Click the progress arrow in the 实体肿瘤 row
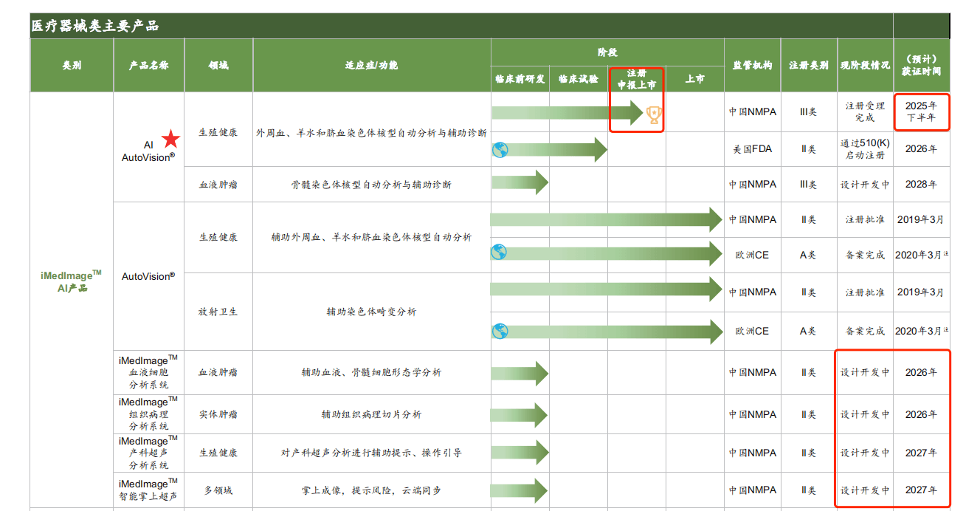The height and width of the screenshot is (511, 980). [x=520, y=415]
